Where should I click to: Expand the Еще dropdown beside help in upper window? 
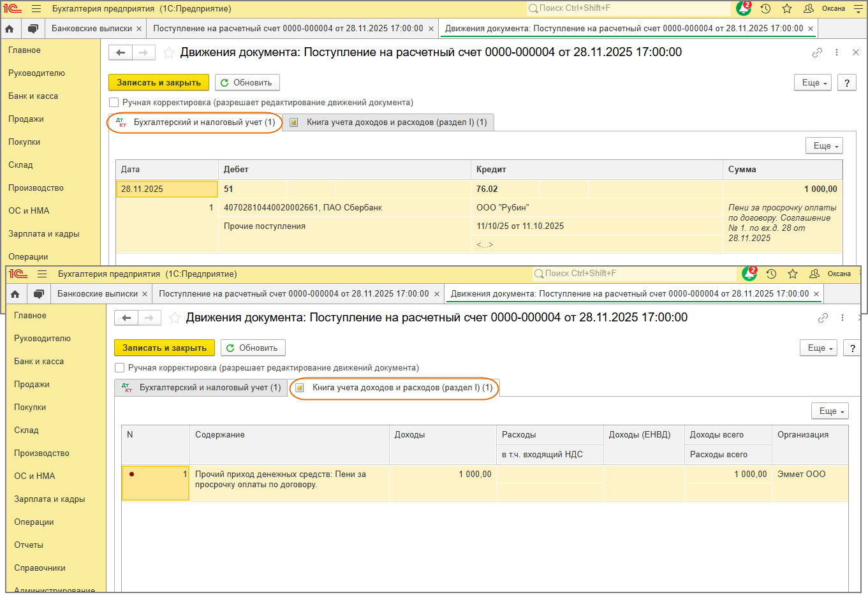pos(813,83)
